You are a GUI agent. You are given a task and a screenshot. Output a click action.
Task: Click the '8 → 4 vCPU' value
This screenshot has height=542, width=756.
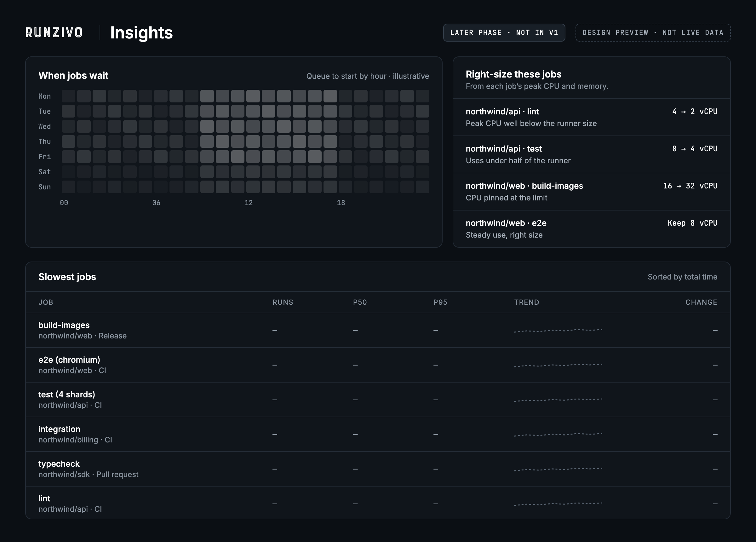click(x=695, y=149)
